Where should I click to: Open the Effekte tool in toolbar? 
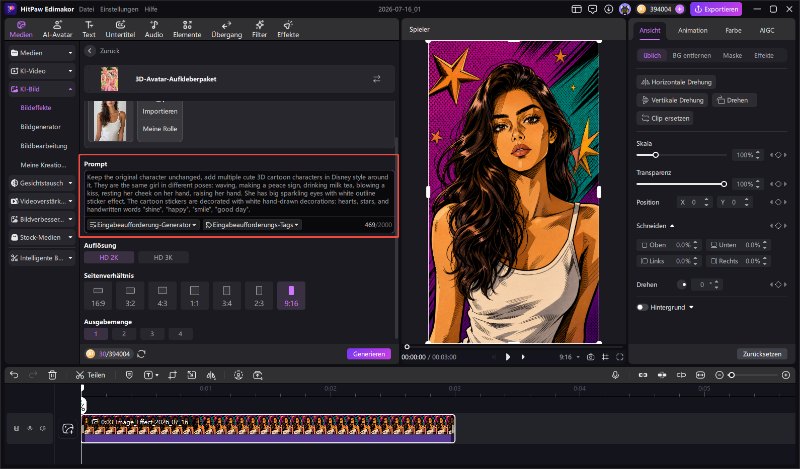[288, 29]
